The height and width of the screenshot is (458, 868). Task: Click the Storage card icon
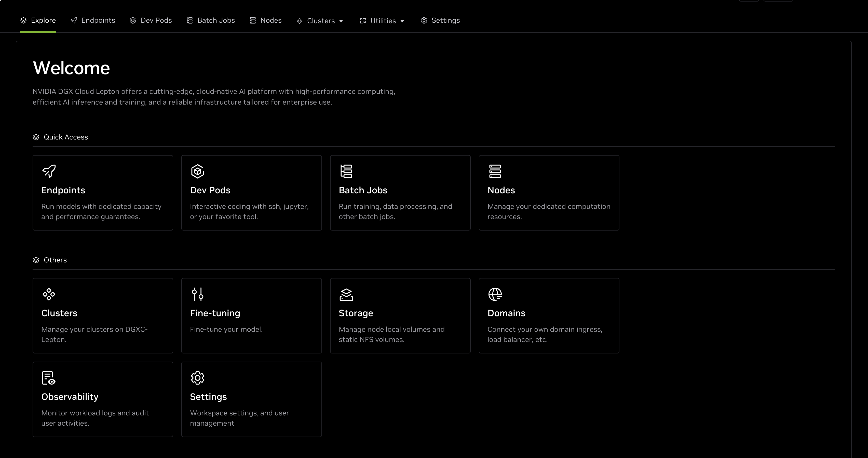[x=346, y=295]
